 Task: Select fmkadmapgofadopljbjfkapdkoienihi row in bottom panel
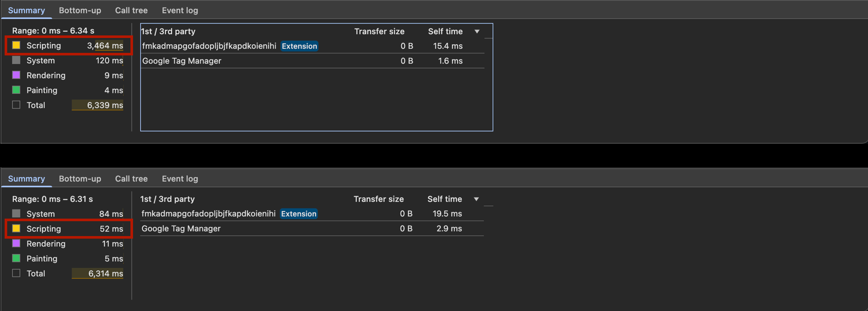pos(312,214)
